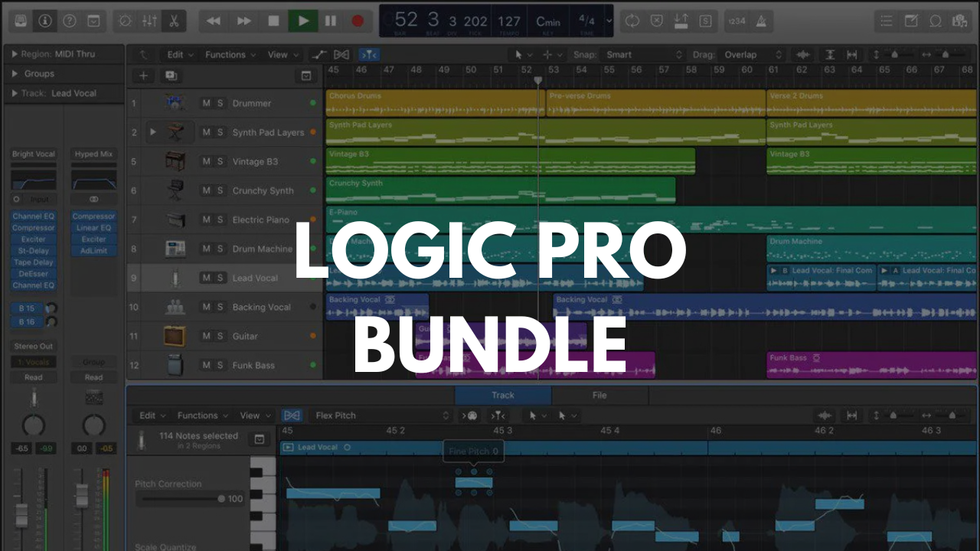The image size is (980, 551).
Task: Open the Mixer icon in the toolbar
Action: [x=149, y=21]
